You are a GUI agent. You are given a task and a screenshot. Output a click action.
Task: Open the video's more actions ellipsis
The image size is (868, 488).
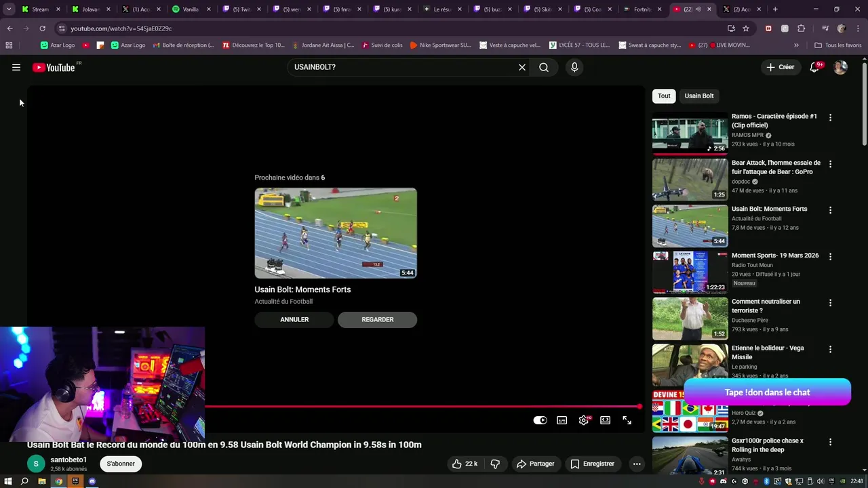click(x=636, y=464)
